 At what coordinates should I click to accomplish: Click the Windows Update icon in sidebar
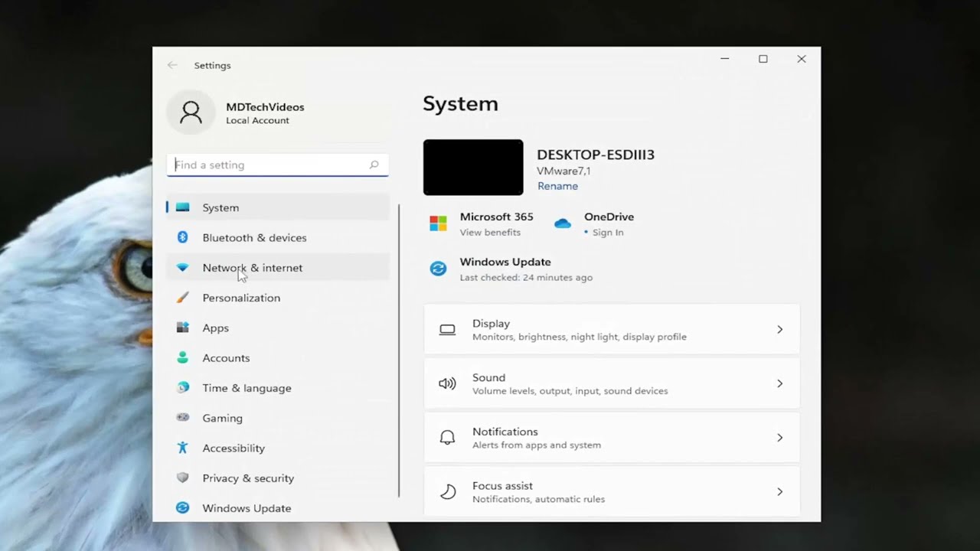click(x=182, y=508)
